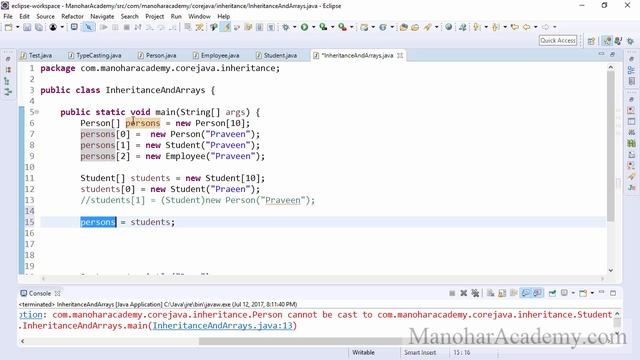Click the Quick Access field
The height and width of the screenshot is (360, 640).
pyautogui.click(x=558, y=40)
